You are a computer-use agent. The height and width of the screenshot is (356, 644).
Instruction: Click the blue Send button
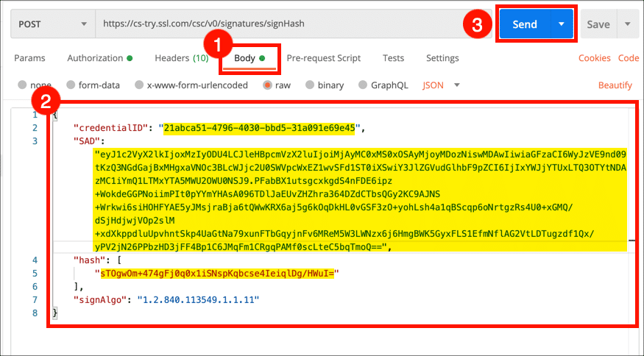pos(524,24)
